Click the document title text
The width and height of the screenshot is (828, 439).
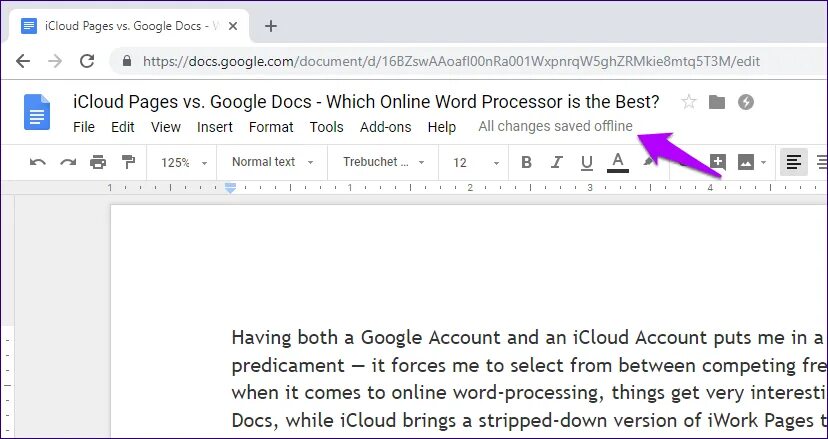click(x=366, y=101)
